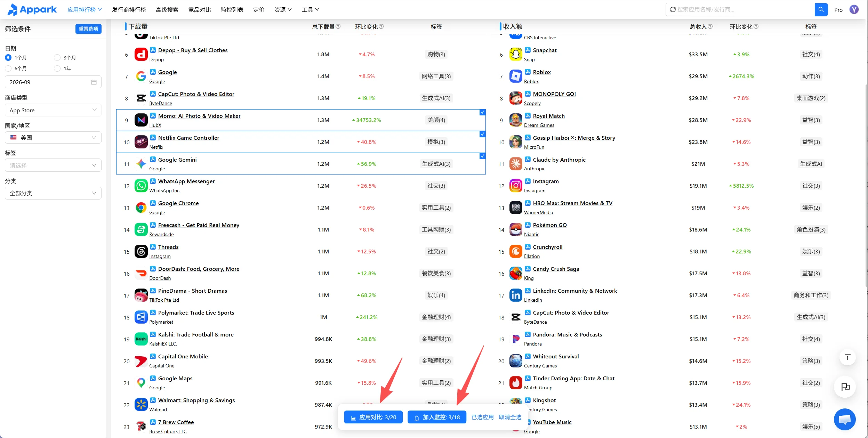Expand the 资源 menu
Viewport: 868px width, 438px height.
(x=283, y=9)
